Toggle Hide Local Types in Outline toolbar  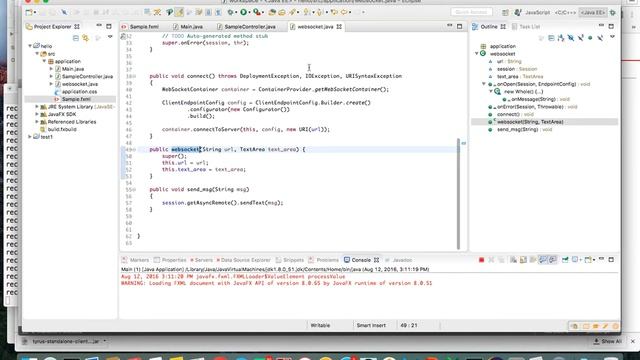point(600,38)
